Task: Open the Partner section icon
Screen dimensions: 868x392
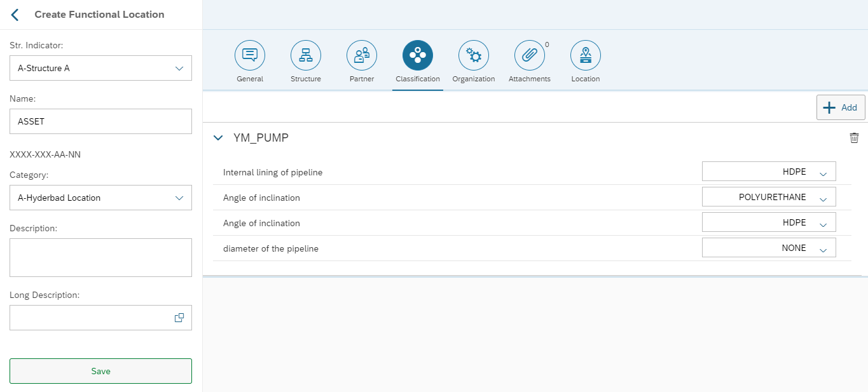Action: (x=362, y=56)
